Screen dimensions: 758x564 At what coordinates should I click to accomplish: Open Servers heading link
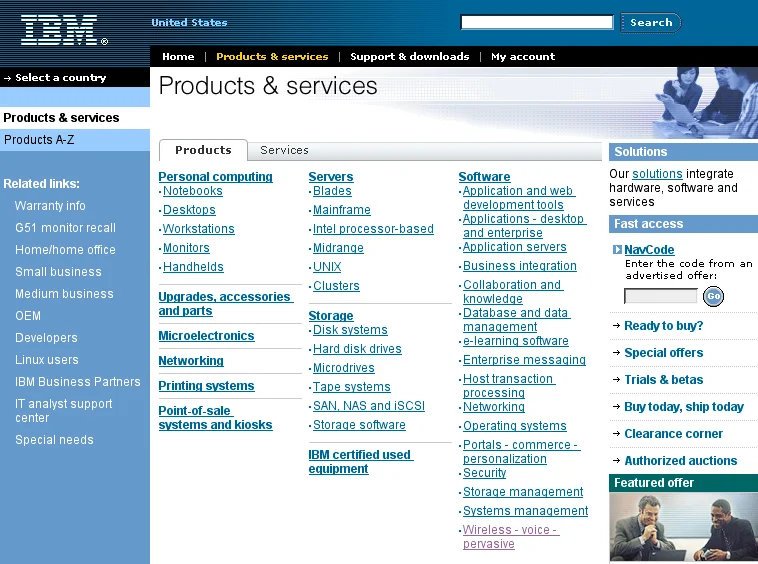[x=331, y=177]
